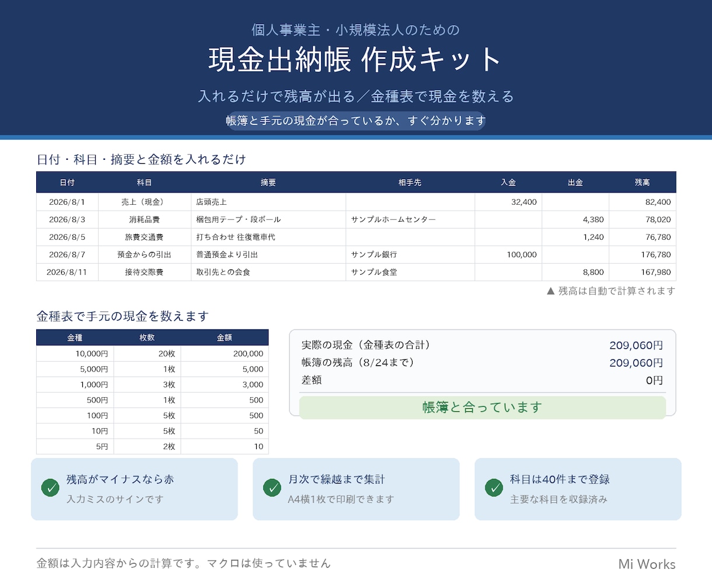Click the 取引先との会食 description cell
This screenshot has width=712, height=588.
[268, 272]
